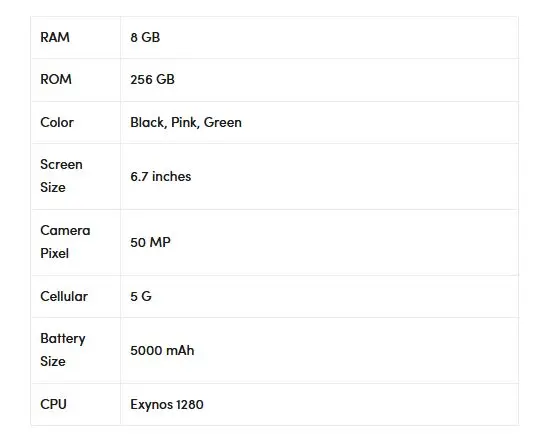Click the ROM row label
This screenshot has width=542, height=443.
(x=56, y=79)
